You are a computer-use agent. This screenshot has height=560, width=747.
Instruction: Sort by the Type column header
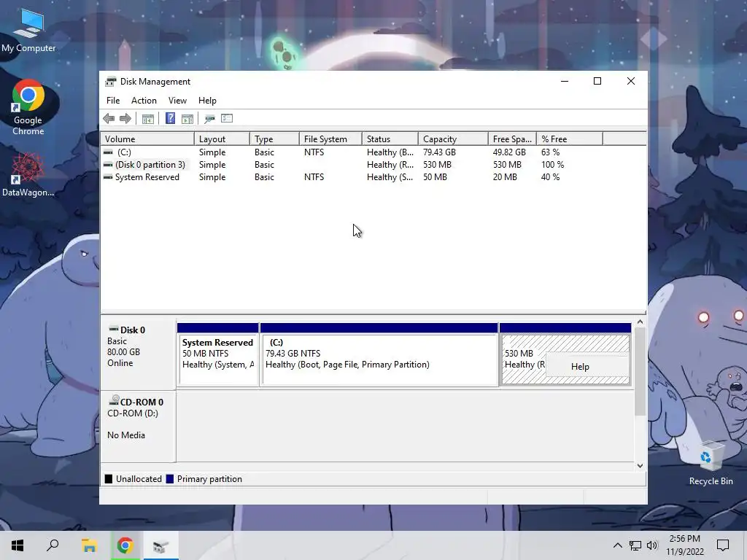point(274,139)
